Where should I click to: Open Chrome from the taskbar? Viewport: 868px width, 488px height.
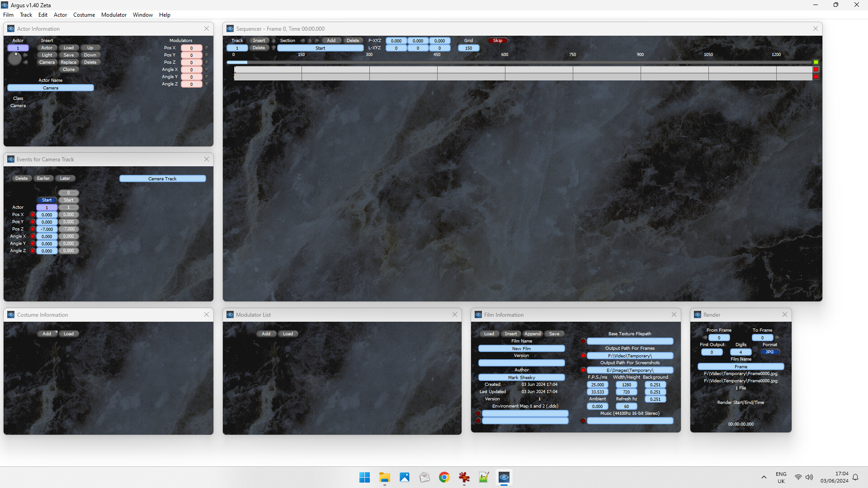point(444,477)
